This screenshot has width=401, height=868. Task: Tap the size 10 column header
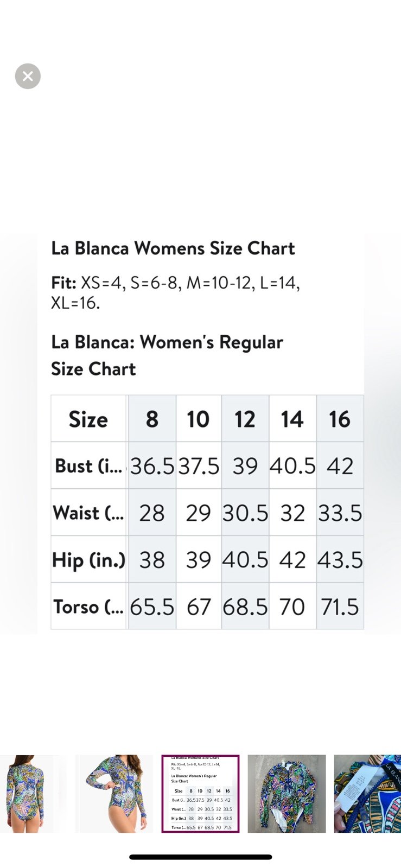click(199, 419)
